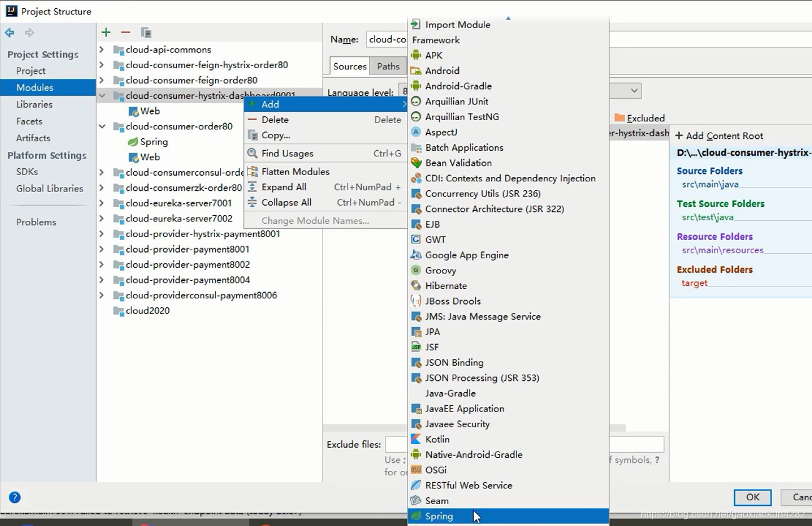This screenshot has width=812, height=526.
Task: Expand cloud-providerconsul-payment8006 module
Action: [102, 295]
